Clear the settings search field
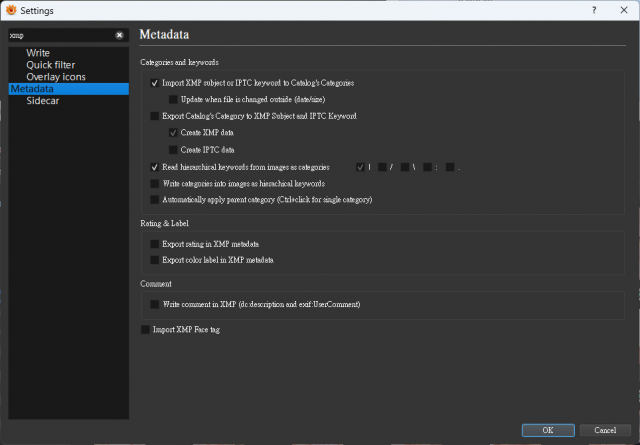 point(119,35)
